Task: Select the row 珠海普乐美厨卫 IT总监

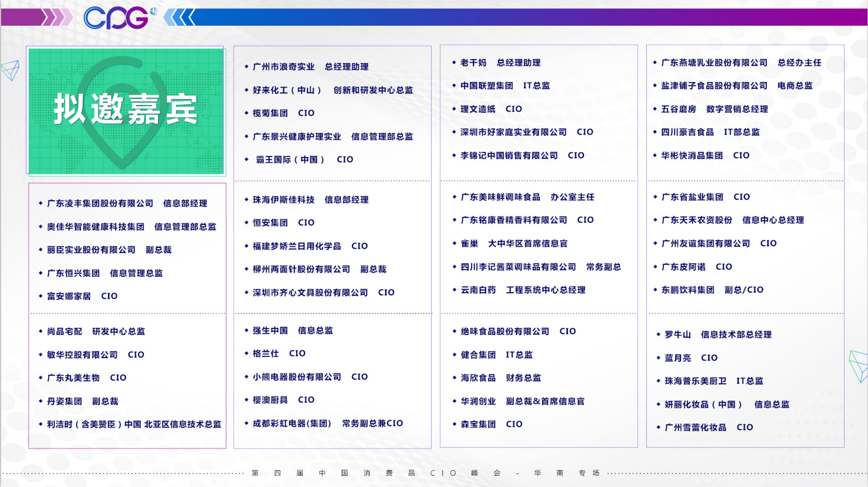Action: click(x=710, y=381)
